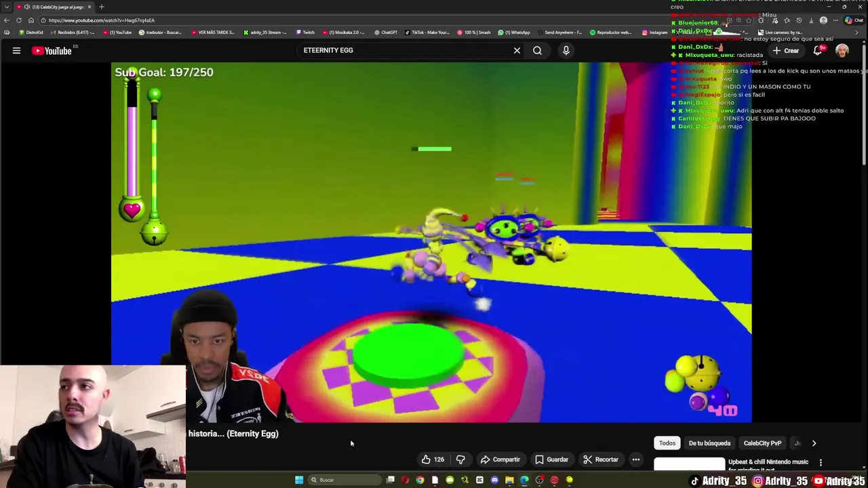Click the Crear button
Viewport: 868px width, 488px height.
[785, 51]
